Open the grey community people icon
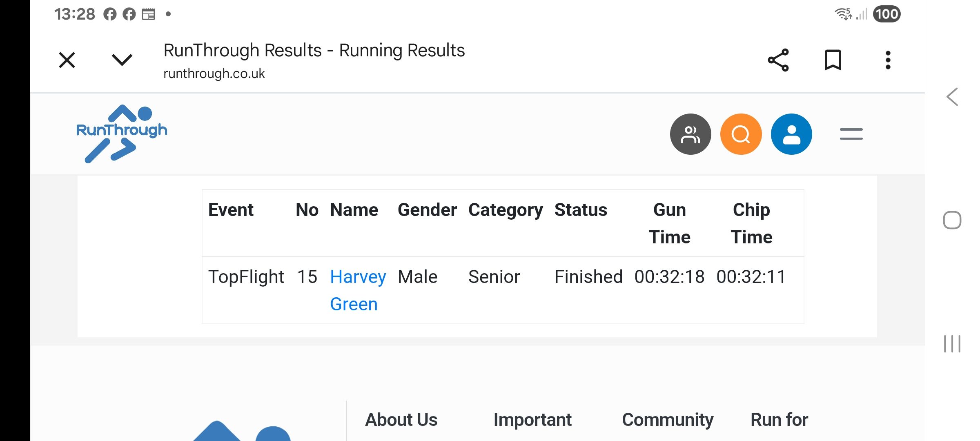980x441 pixels. pyautogui.click(x=690, y=134)
